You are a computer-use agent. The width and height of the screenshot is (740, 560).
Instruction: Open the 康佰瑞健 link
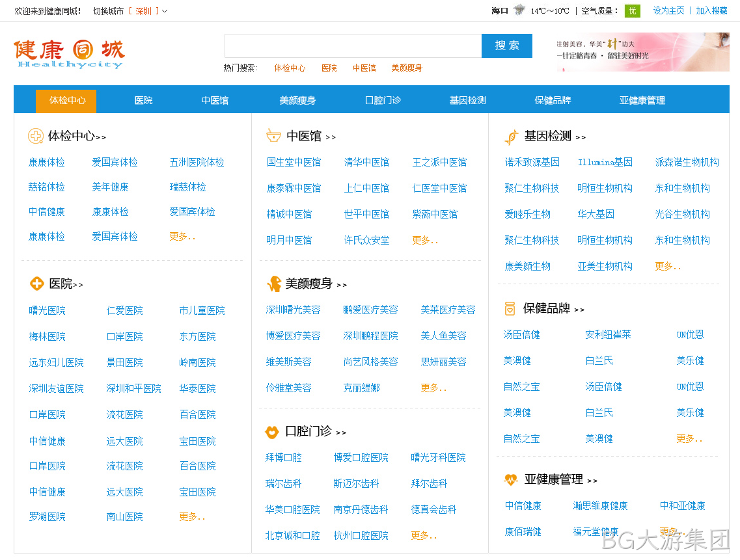coord(523,531)
